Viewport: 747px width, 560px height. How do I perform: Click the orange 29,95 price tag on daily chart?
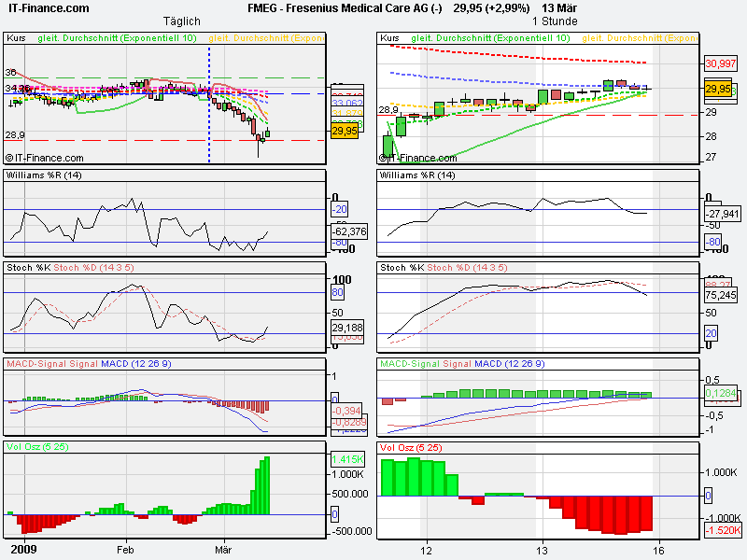click(x=346, y=133)
